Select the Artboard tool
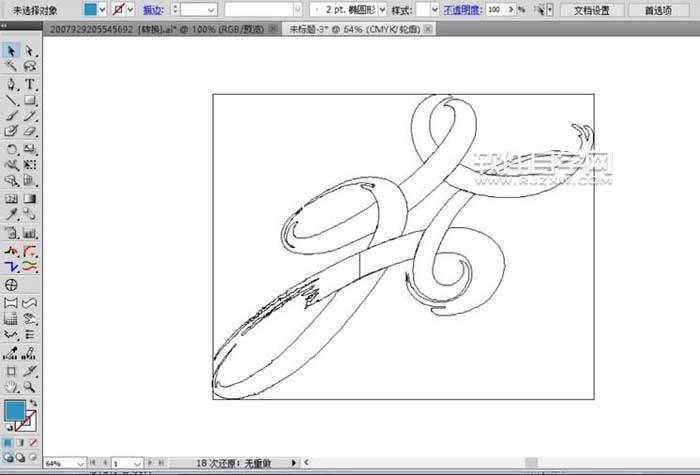Image resolution: width=700 pixels, height=475 pixels. pos(11,371)
